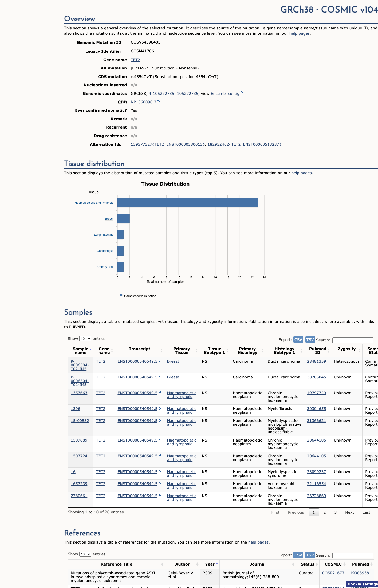
Task: Open alternative ID 182952402 TET2_ENST00000513237
Action: [245, 144]
